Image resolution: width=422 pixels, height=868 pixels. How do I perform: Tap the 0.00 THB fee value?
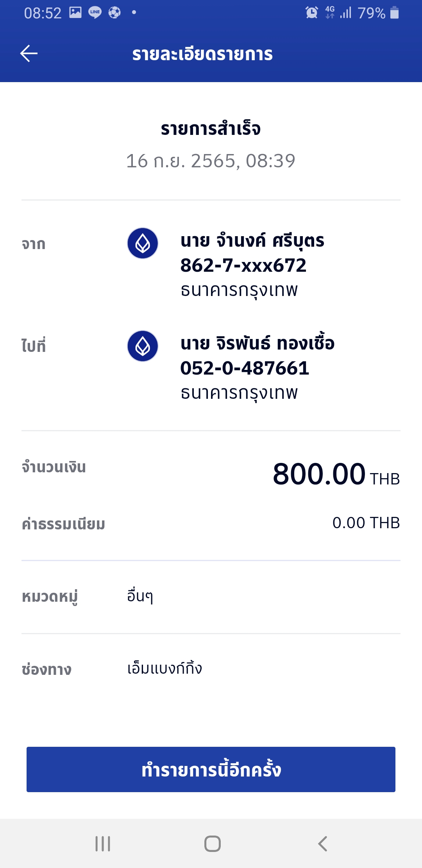click(366, 523)
